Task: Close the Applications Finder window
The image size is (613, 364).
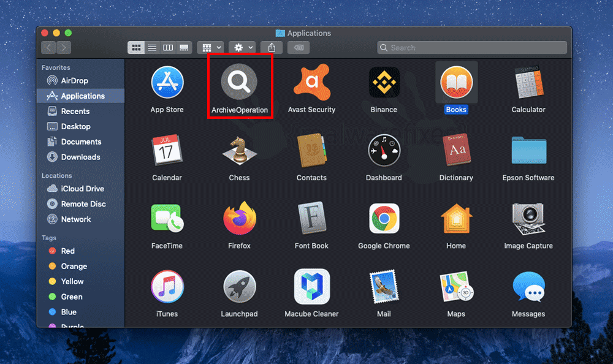Action: click(45, 33)
